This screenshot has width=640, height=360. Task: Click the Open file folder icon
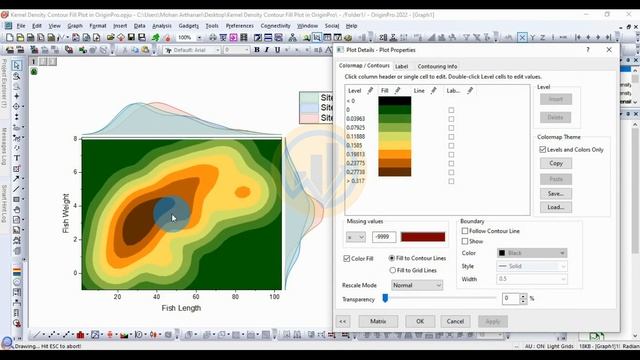[x=111, y=38]
